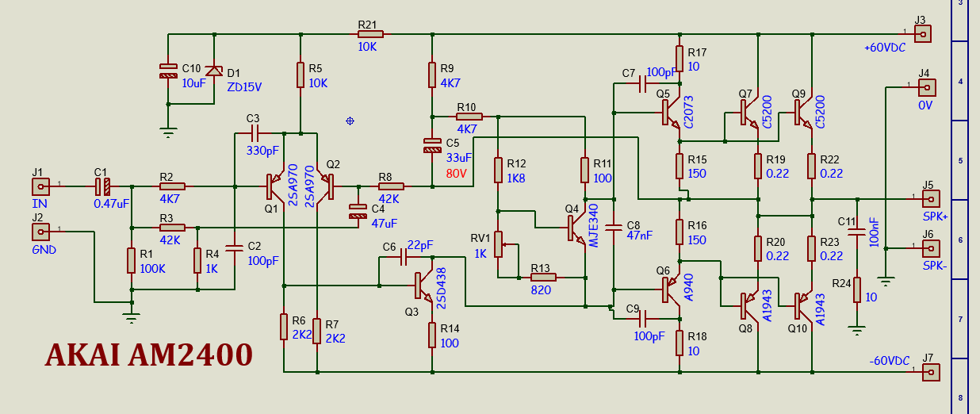This screenshot has width=980, height=414.
Task: Select the AKAI AM2400 title text
Action: (149, 355)
